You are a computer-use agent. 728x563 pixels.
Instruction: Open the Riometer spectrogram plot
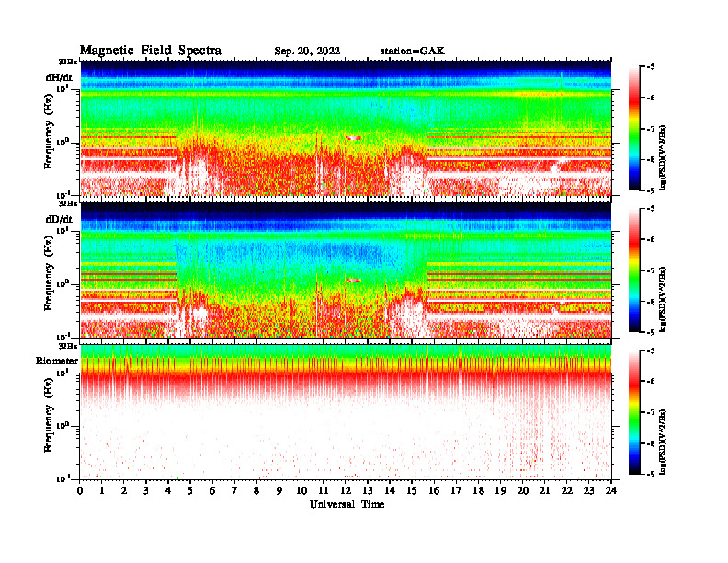(346, 411)
